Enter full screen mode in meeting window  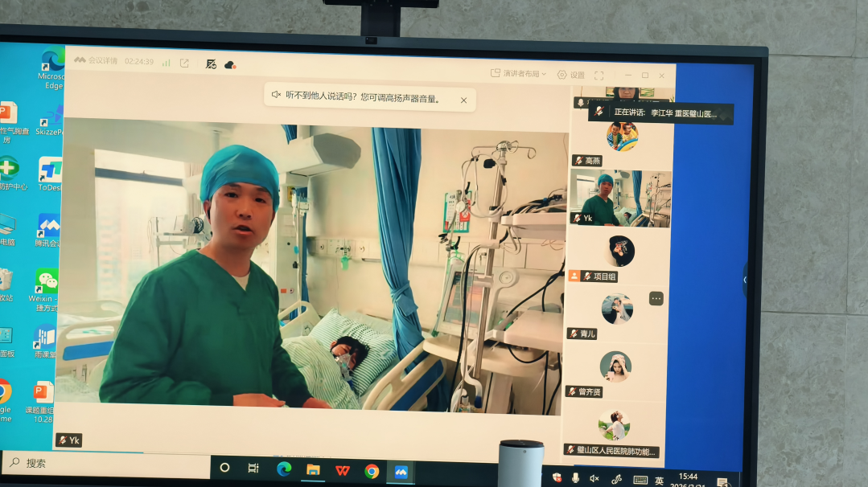[x=599, y=76]
